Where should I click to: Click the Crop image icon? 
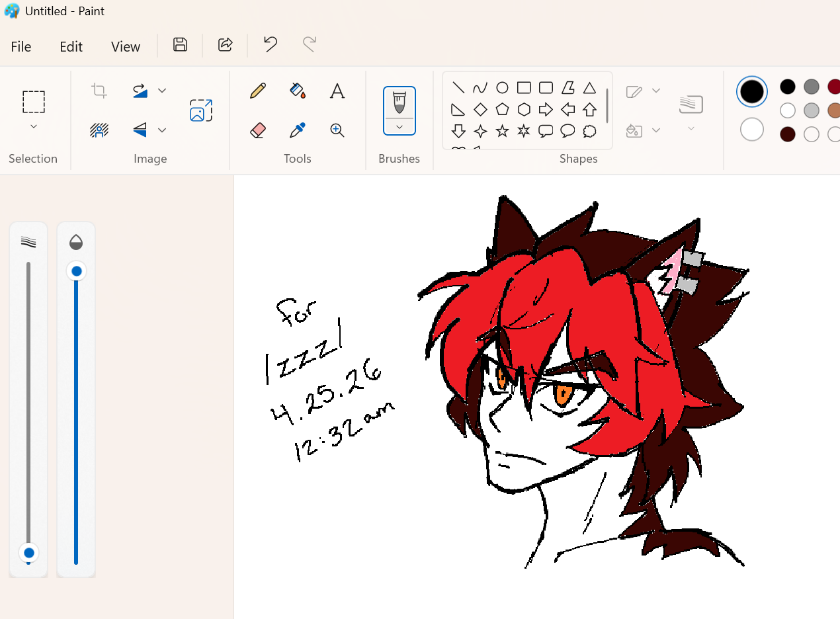99,91
